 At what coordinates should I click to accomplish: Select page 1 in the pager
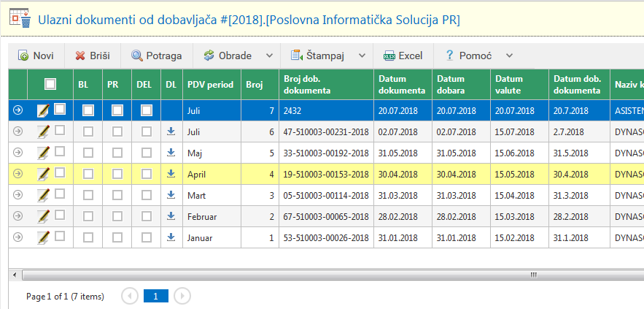pyautogui.click(x=155, y=296)
